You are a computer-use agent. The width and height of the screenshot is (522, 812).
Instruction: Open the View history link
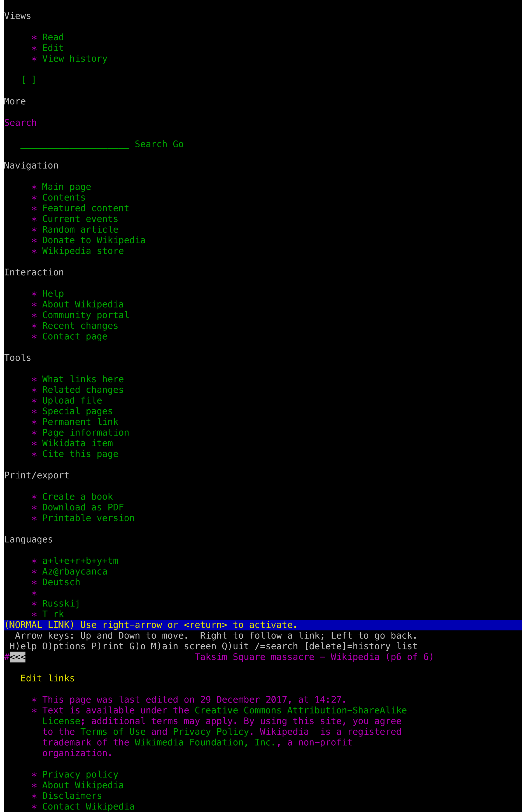74,59
